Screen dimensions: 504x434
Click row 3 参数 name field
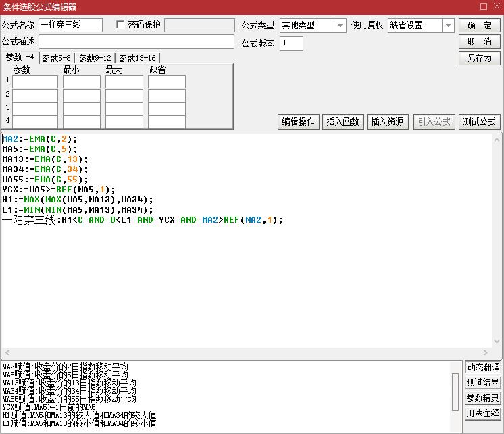35,109
